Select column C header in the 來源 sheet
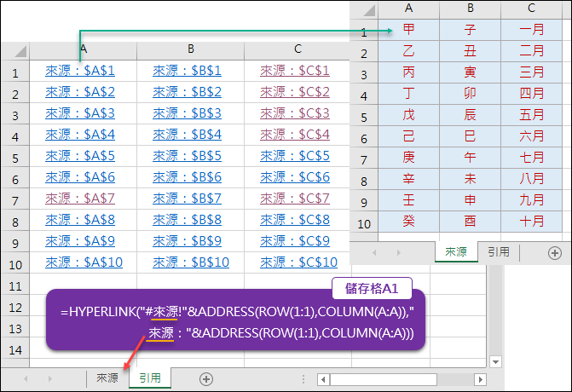572x392 pixels. tap(531, 10)
